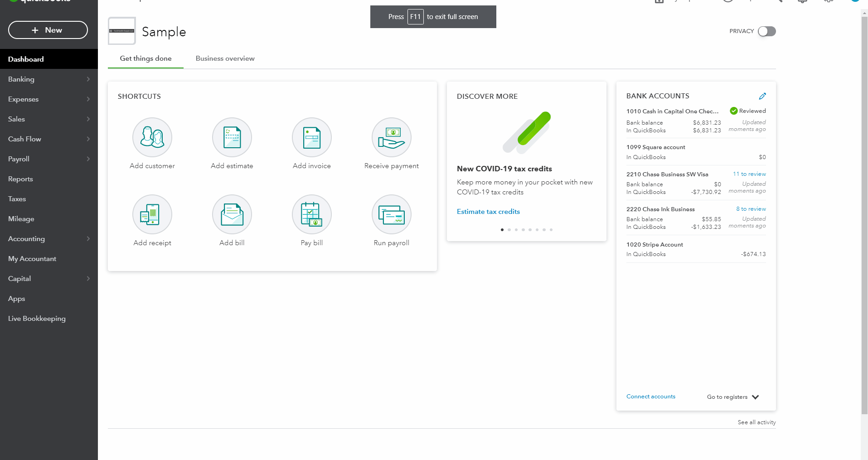Click the + New button
Image resolution: width=868 pixels, height=460 pixels.
(48, 30)
